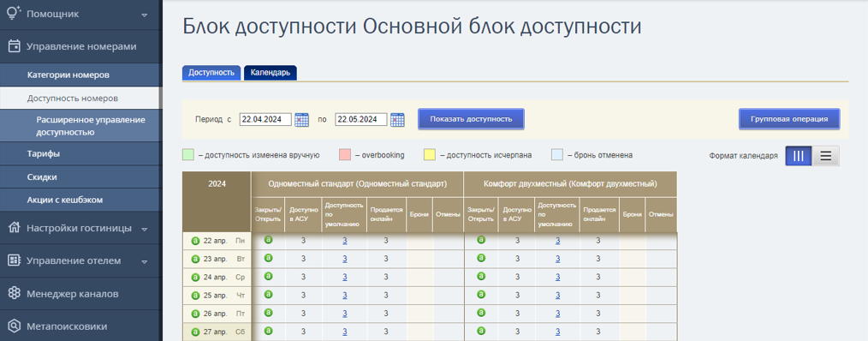868x341 pixels.
Task: Switch to list calendar format icon
Action: (825, 156)
